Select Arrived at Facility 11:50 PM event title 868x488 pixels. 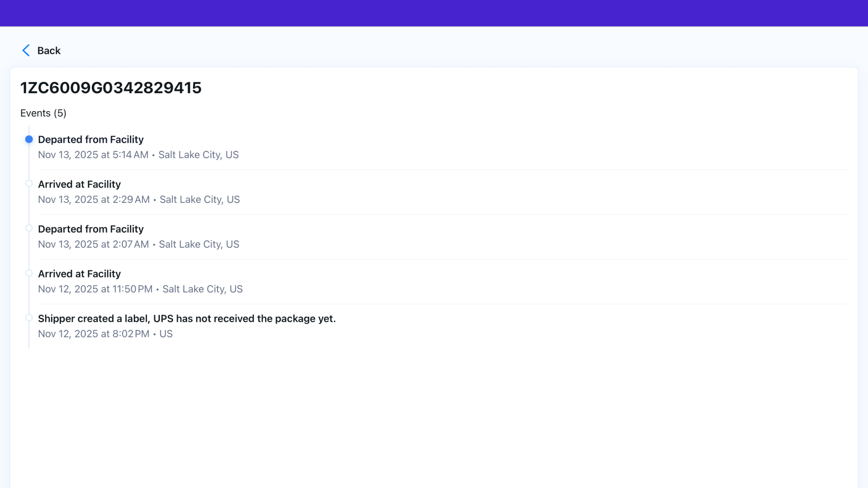80,274
